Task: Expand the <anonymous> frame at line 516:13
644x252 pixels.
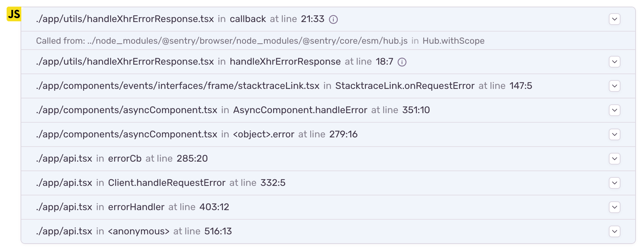Action: tap(614, 231)
